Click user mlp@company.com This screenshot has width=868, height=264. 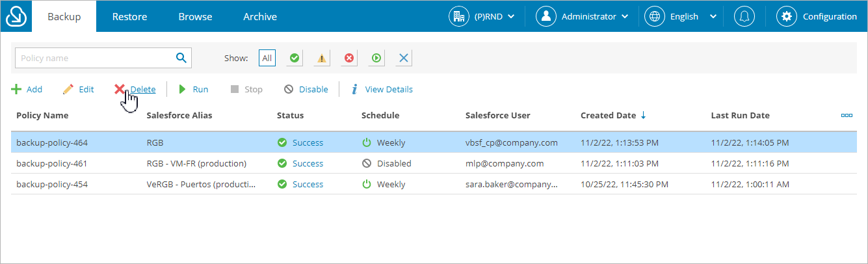(x=505, y=163)
